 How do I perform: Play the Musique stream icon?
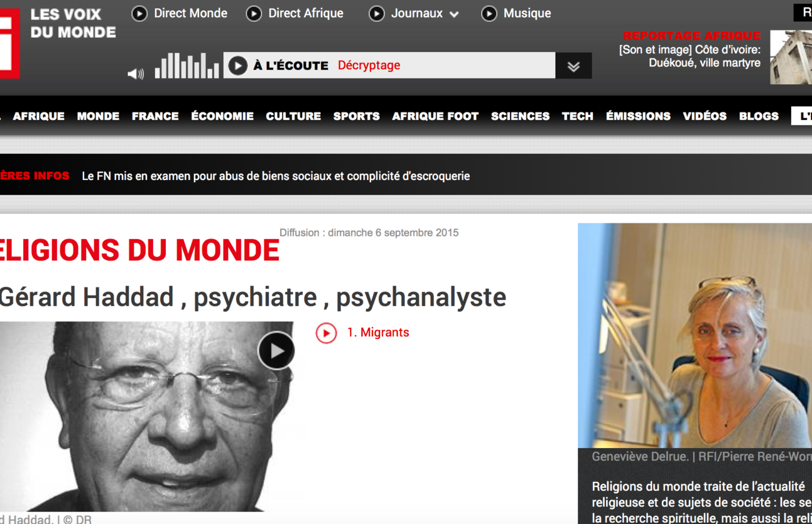coord(489,13)
